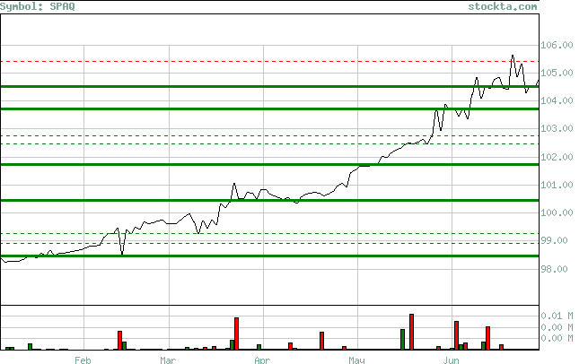This screenshot has width=588, height=364.
Task: Click the Apr month label
Action: pyautogui.click(x=262, y=360)
